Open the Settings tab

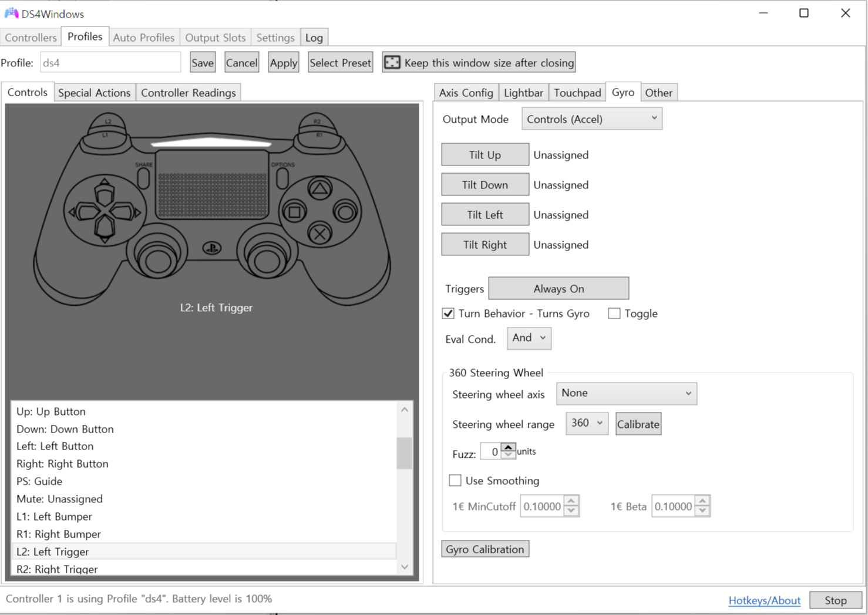pyautogui.click(x=275, y=38)
